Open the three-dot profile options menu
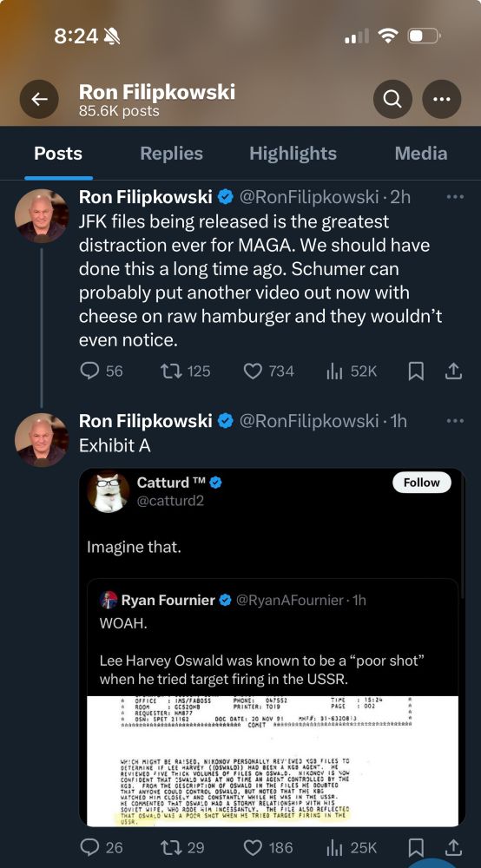This screenshot has height=868, width=481. [442, 99]
